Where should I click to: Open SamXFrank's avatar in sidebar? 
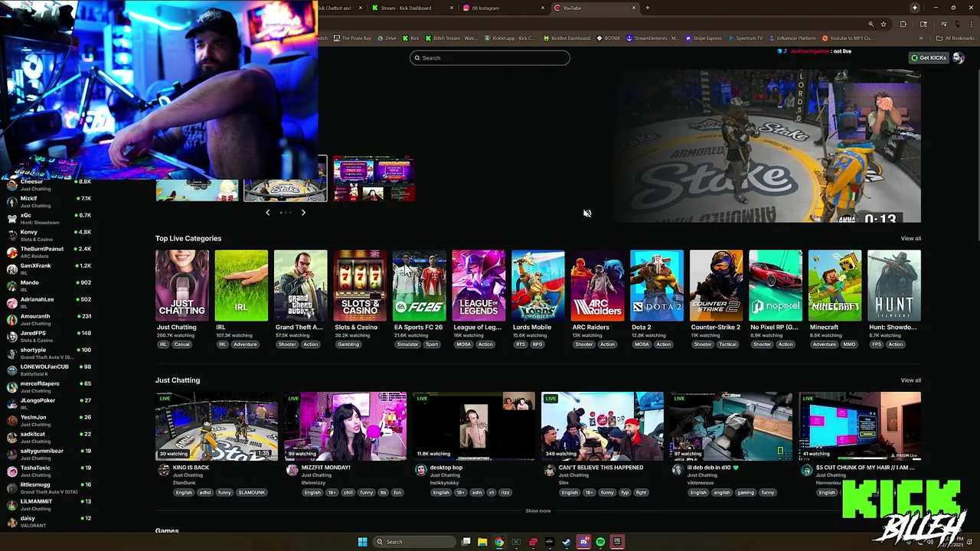[x=11, y=269]
